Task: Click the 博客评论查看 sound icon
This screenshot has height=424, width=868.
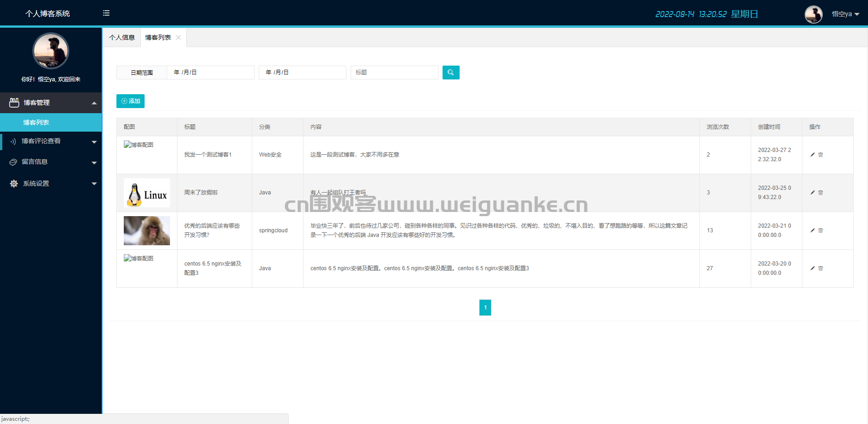Action: pos(13,141)
